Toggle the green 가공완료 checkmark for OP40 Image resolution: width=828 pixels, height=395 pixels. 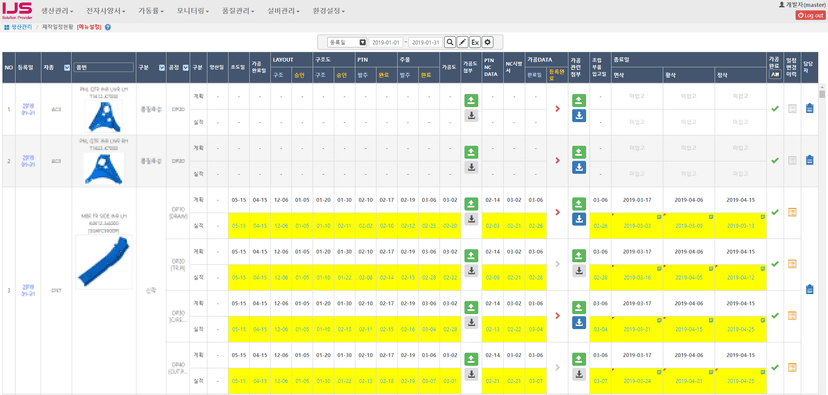tap(775, 367)
